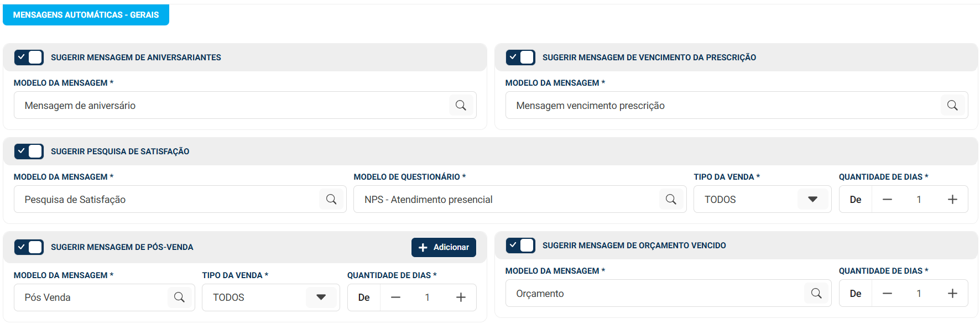Screen dimensions: 980x329
Task: Open search for Pesquisa de Satisfação model
Action: point(331,199)
